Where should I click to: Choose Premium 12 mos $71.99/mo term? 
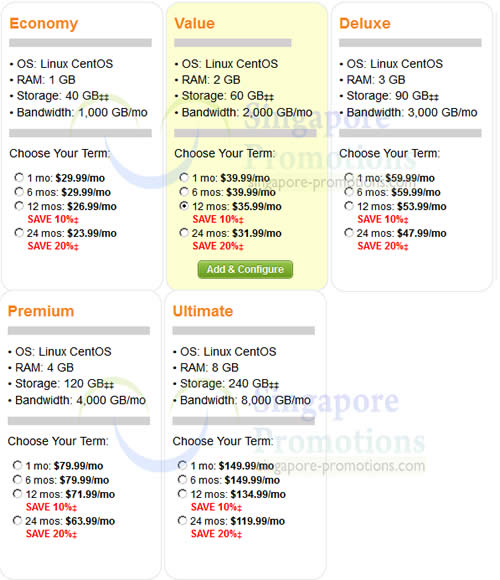point(17,493)
